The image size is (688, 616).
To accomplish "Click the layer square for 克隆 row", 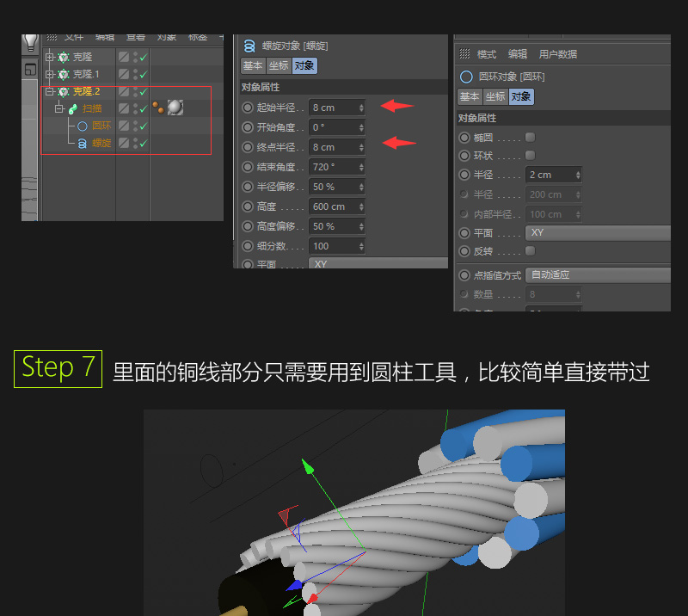I will point(124,57).
